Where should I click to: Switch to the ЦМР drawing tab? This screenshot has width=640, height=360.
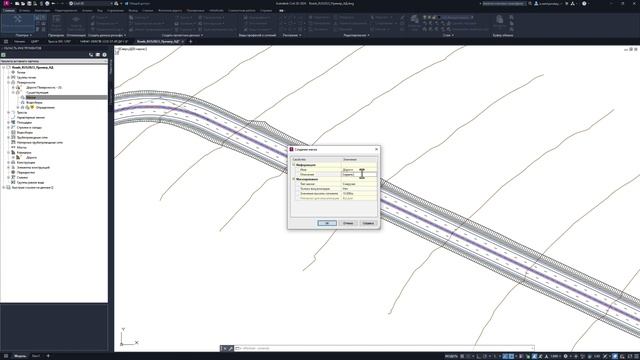(35, 41)
